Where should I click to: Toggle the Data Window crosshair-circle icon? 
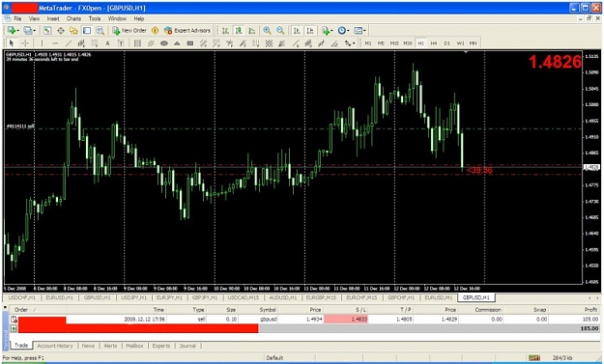[61, 30]
